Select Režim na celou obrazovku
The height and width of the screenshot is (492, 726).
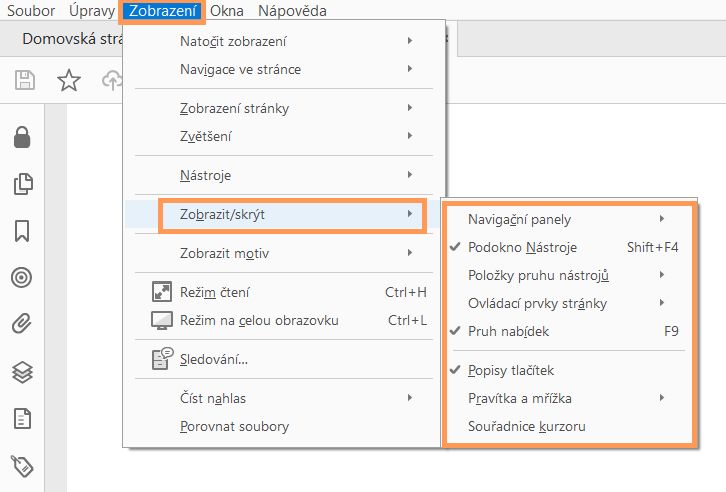click(x=258, y=320)
